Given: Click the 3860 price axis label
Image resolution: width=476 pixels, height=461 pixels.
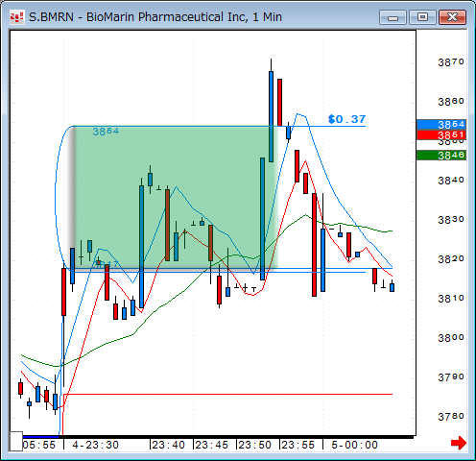Looking at the screenshot, I should (451, 102).
